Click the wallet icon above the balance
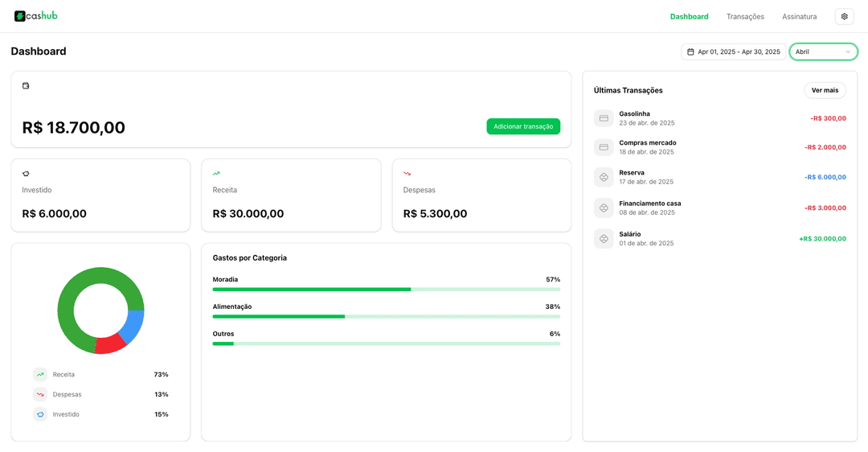The height and width of the screenshot is (452, 868). pyautogui.click(x=26, y=85)
